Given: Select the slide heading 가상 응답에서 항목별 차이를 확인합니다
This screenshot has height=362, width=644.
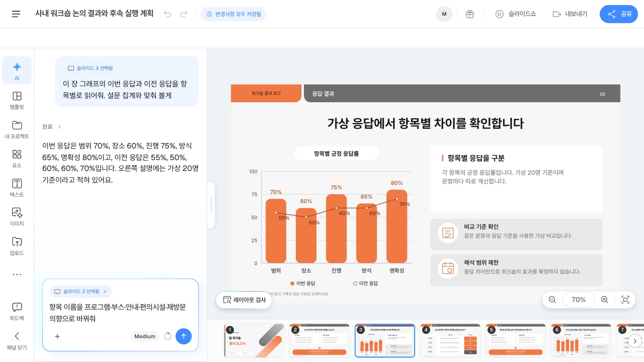Looking at the screenshot, I should click(x=425, y=123).
